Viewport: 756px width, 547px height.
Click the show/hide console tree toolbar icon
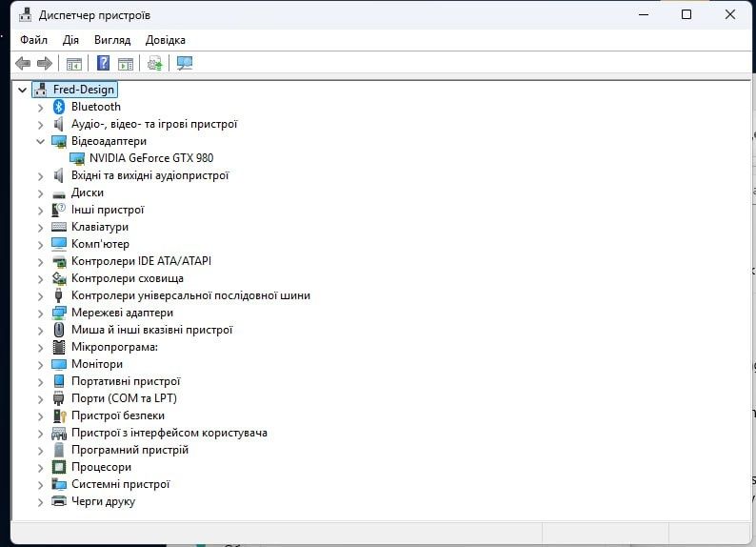pyautogui.click(x=73, y=63)
